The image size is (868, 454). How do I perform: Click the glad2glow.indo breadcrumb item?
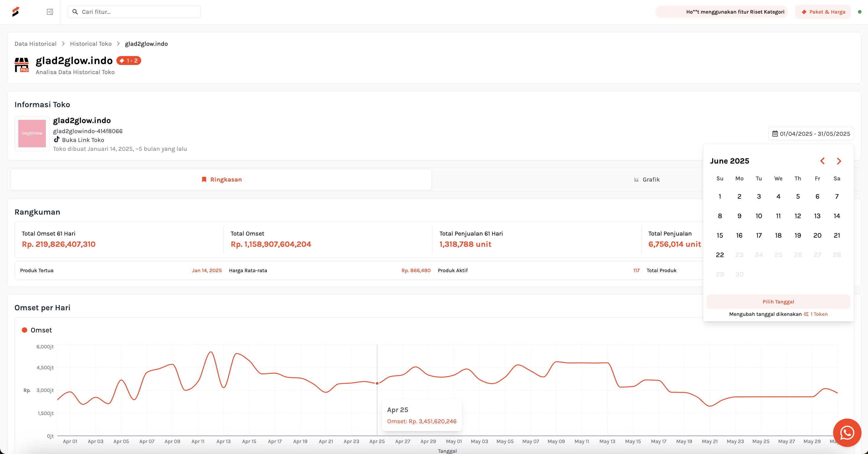coord(146,44)
